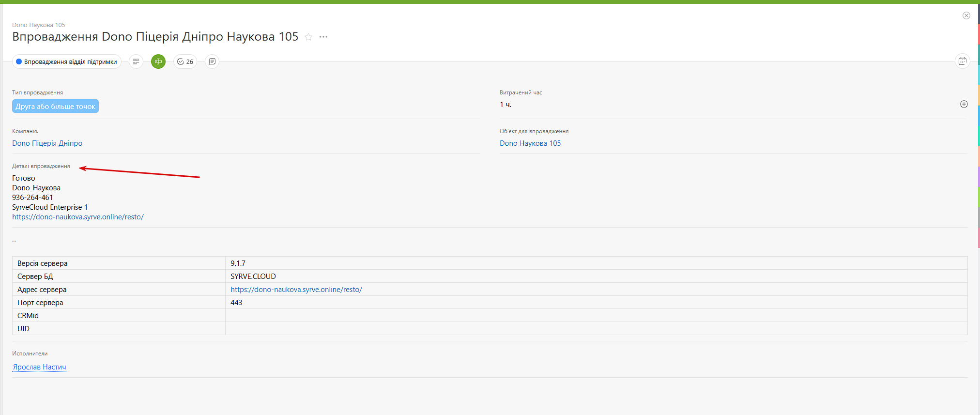Click the empty CRMid value cell
The width and height of the screenshot is (980, 415).
596,316
